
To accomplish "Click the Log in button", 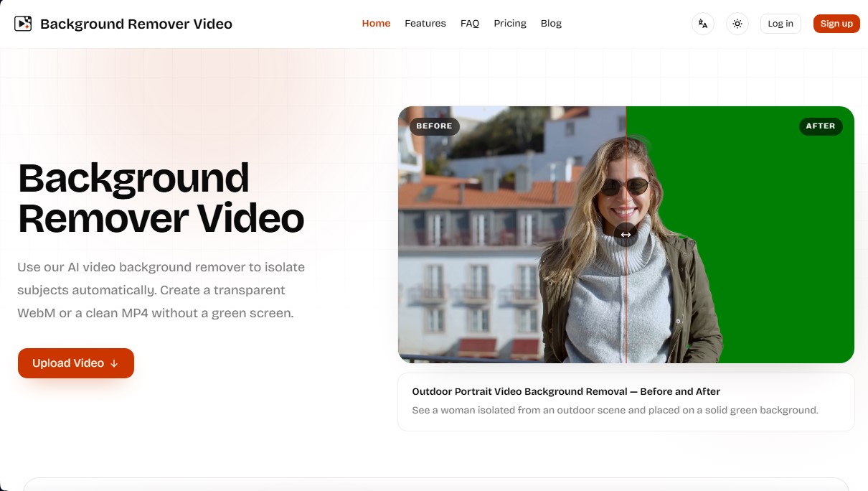I will 780,24.
